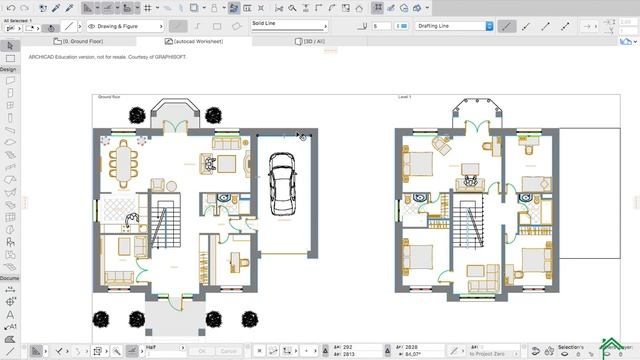Click the zoom magnifier icon in bottom bar

tap(117, 351)
